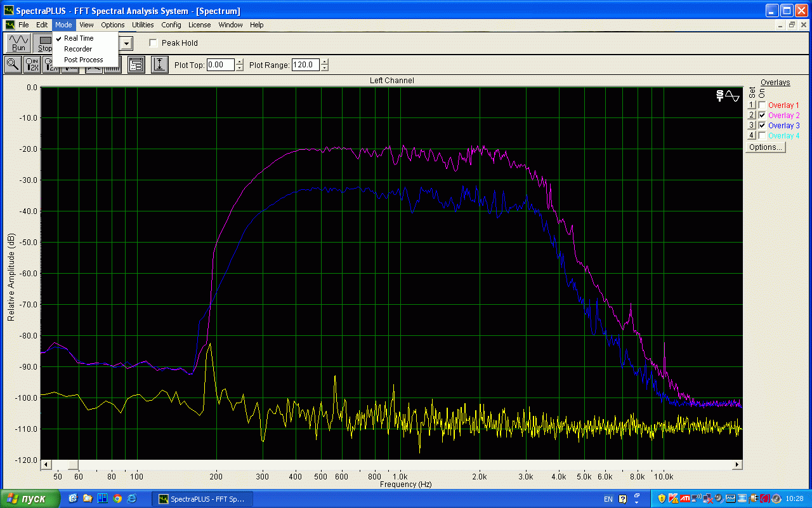812x508 pixels.
Task: Click the overlay Options... button
Action: tap(766, 147)
